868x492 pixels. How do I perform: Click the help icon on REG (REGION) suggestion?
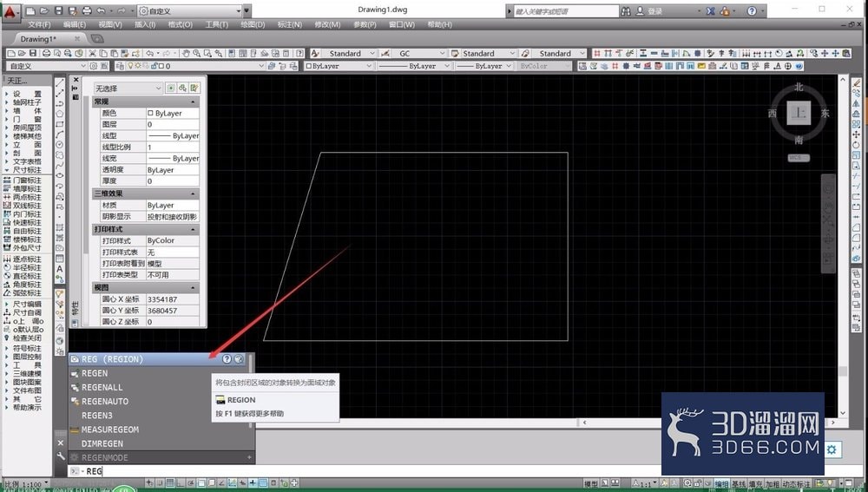(x=227, y=358)
